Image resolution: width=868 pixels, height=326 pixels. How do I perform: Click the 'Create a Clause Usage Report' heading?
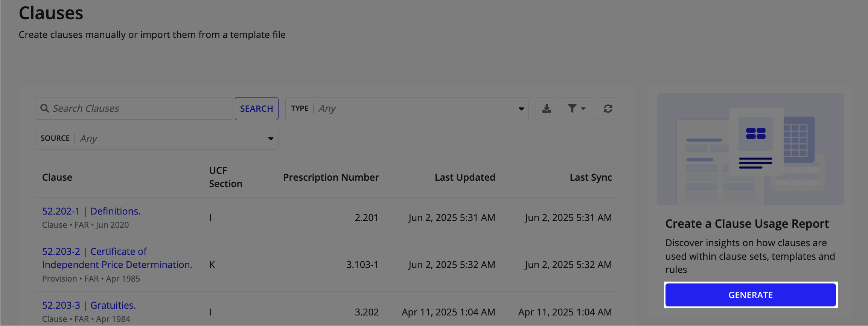[x=747, y=224]
